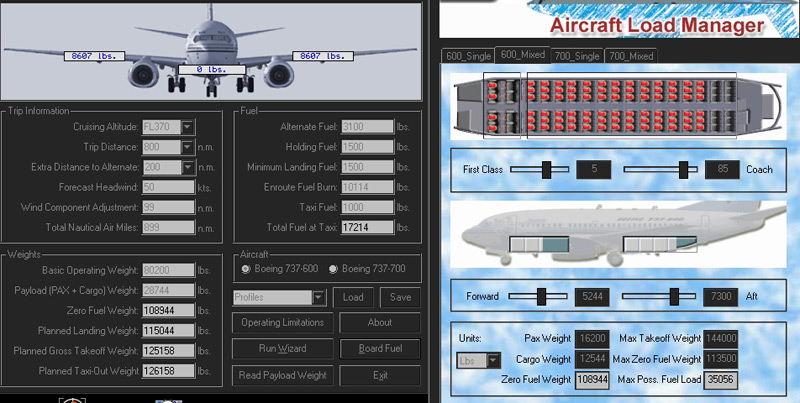Expand the Trip Distance dropdown
The height and width of the screenshot is (403, 800).
click(188, 147)
